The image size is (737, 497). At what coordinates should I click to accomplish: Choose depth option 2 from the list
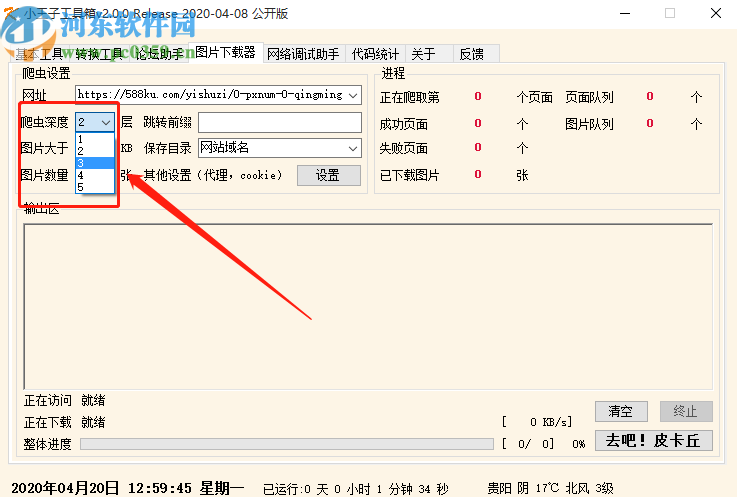(x=95, y=151)
